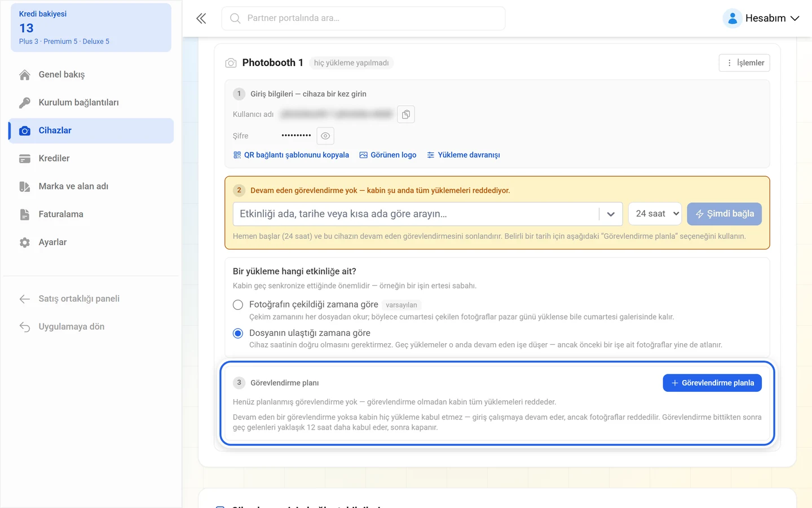This screenshot has height=508, width=812.
Task: Click the Ayarlar gear icon
Action: 25,243
